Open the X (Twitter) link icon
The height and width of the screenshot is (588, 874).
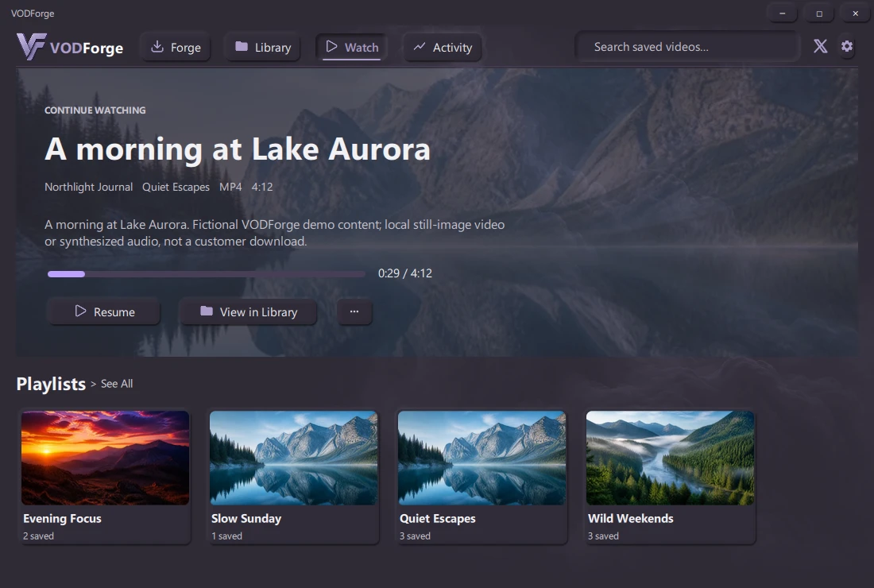820,46
